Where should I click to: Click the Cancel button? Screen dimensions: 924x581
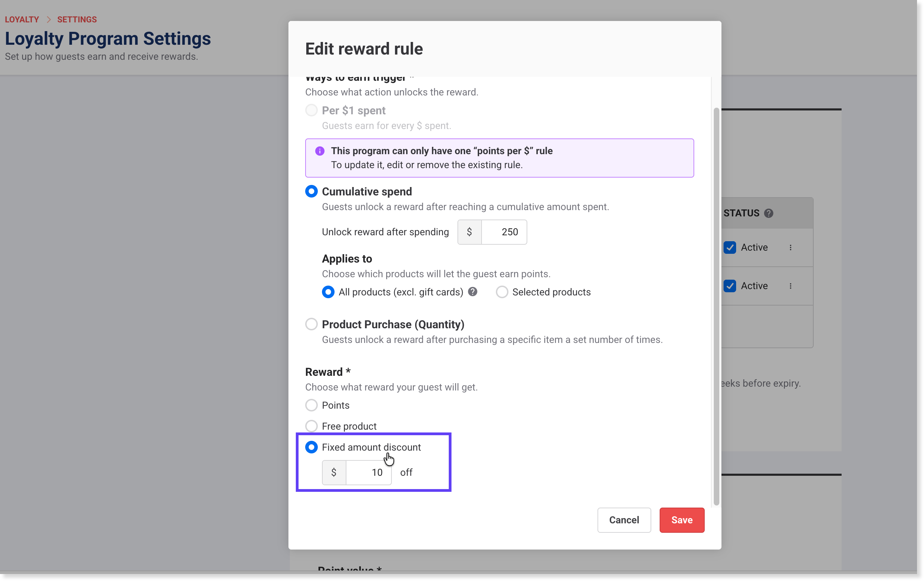[x=624, y=520]
